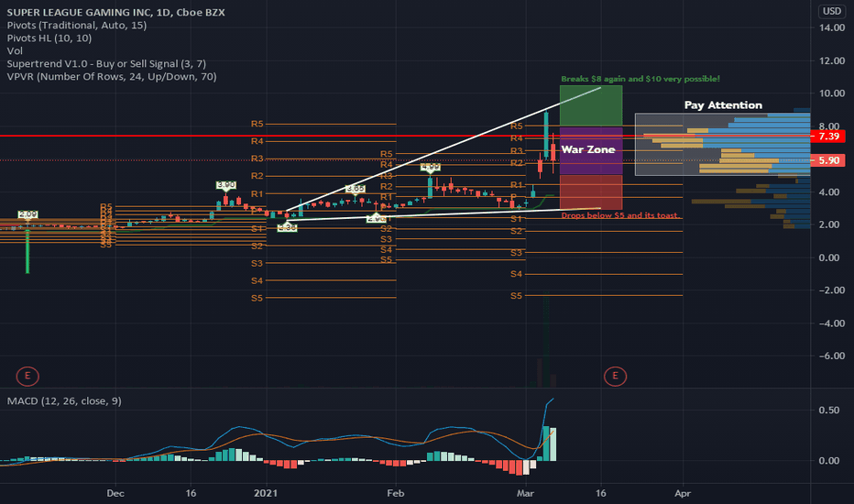Screen dimensions: 854x504
Task: Click the 'Breaks $8 again and $10 very possible!' note
Action: tap(640, 79)
